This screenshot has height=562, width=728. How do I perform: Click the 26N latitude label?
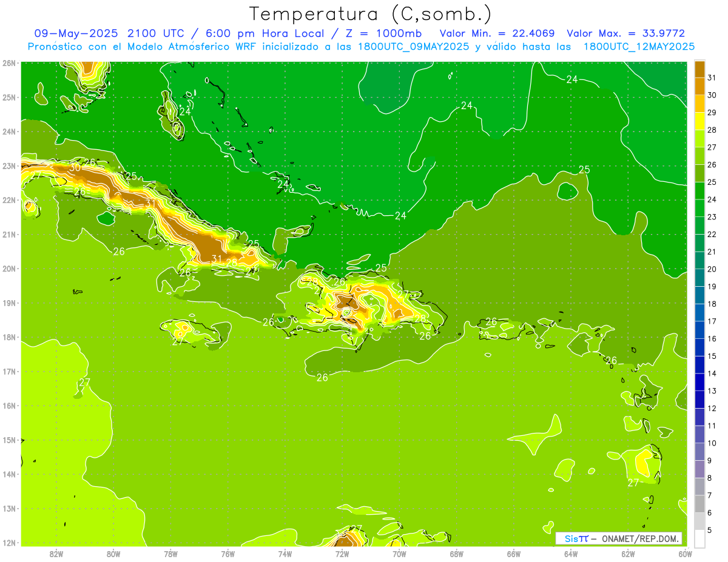[x=9, y=63]
